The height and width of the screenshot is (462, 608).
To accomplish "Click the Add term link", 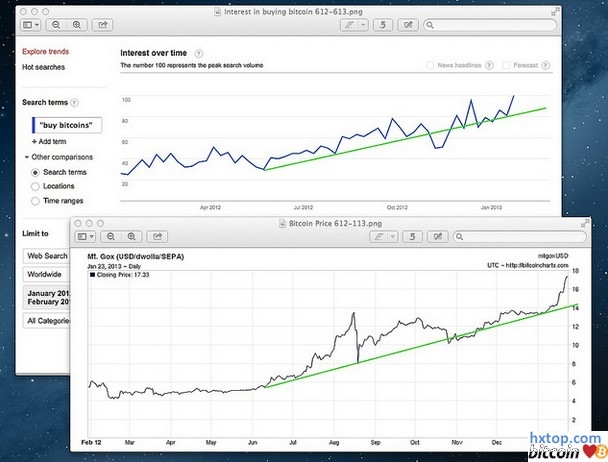I will 52,142.
